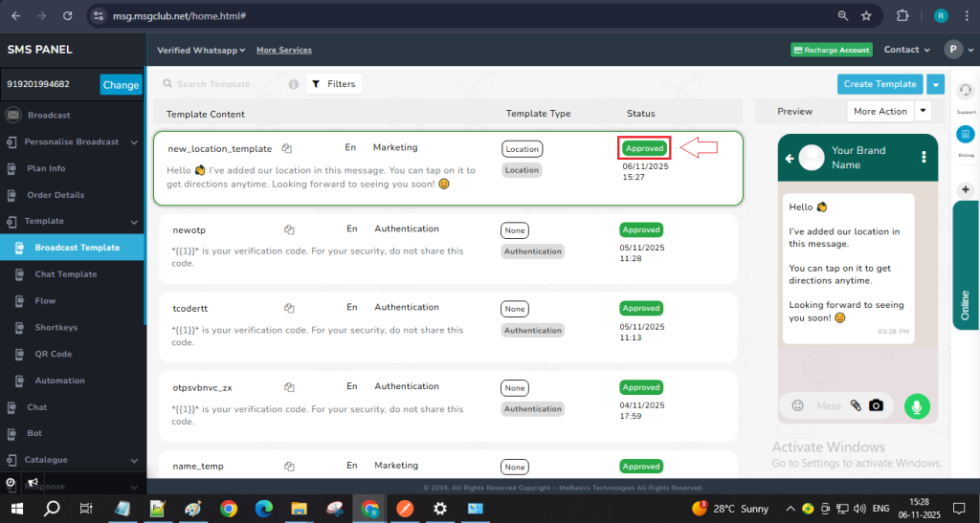Open the dropdown arrow beside Create Template
Viewport: 980px width, 523px height.
point(935,84)
